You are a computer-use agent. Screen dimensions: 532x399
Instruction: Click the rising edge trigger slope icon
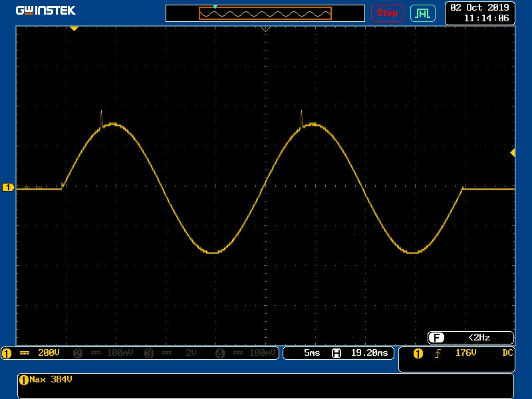pos(437,353)
